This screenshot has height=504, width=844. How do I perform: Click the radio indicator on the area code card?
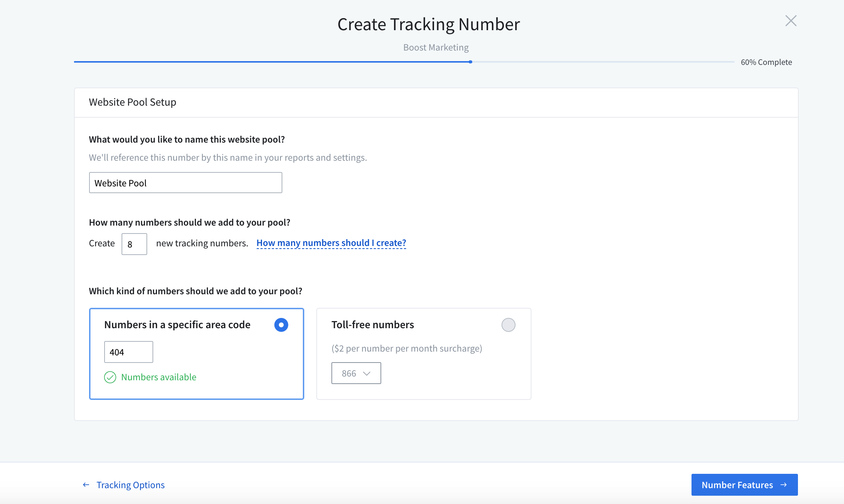coord(281,324)
